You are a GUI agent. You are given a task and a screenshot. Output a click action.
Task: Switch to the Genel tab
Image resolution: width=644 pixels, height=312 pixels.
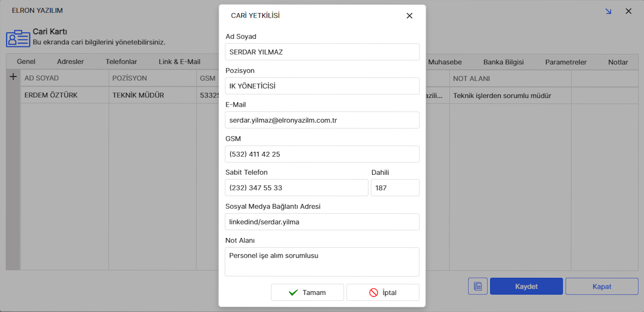pos(26,62)
